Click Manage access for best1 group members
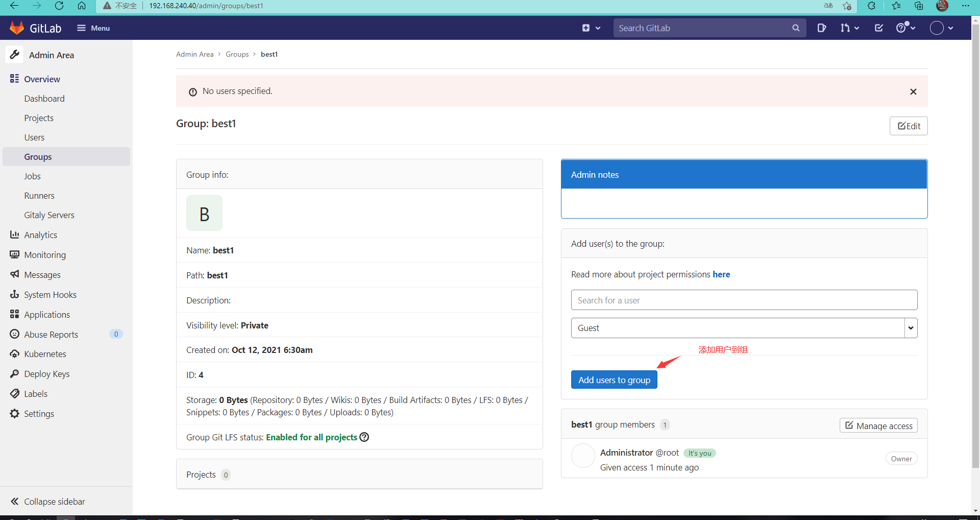The width and height of the screenshot is (980, 520). click(878, 425)
